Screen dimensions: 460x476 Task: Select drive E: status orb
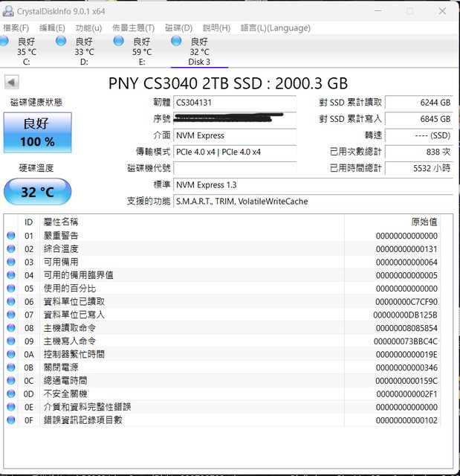coord(119,41)
